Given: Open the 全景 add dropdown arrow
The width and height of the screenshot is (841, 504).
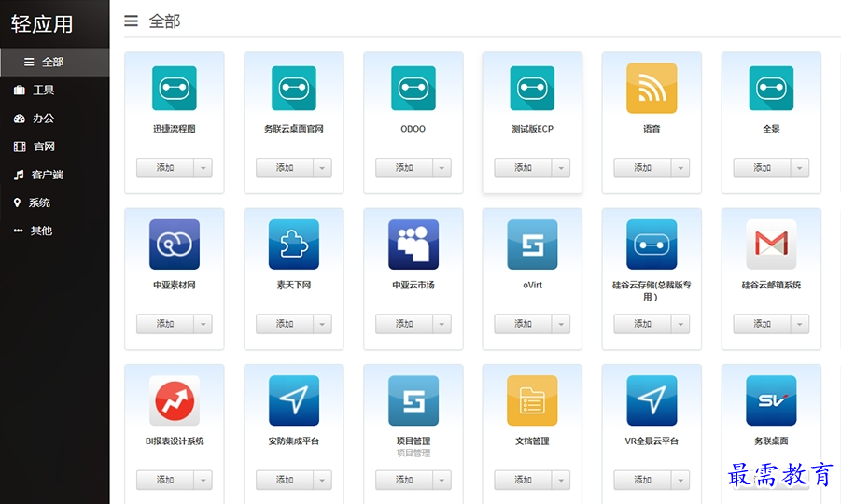Looking at the screenshot, I should coord(800,168).
